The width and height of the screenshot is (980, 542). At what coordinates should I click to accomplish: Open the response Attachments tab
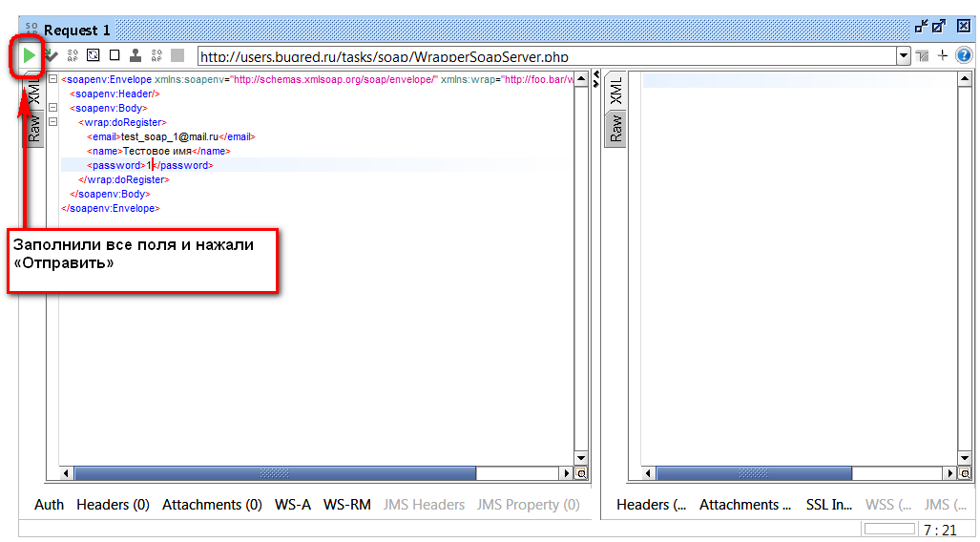click(745, 505)
